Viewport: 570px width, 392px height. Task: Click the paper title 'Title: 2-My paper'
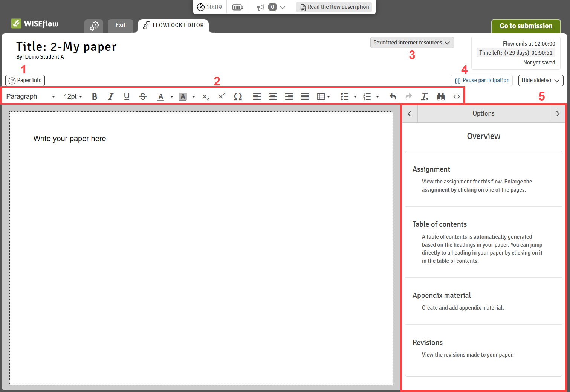[66, 46]
